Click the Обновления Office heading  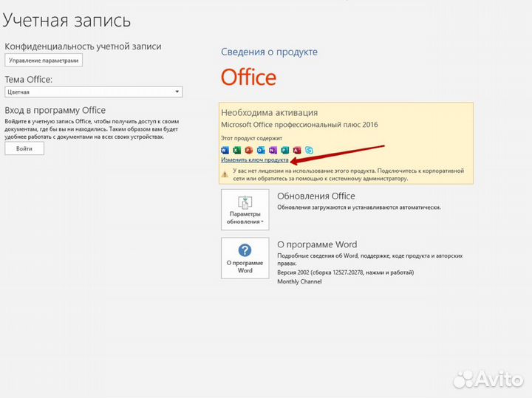tap(316, 196)
